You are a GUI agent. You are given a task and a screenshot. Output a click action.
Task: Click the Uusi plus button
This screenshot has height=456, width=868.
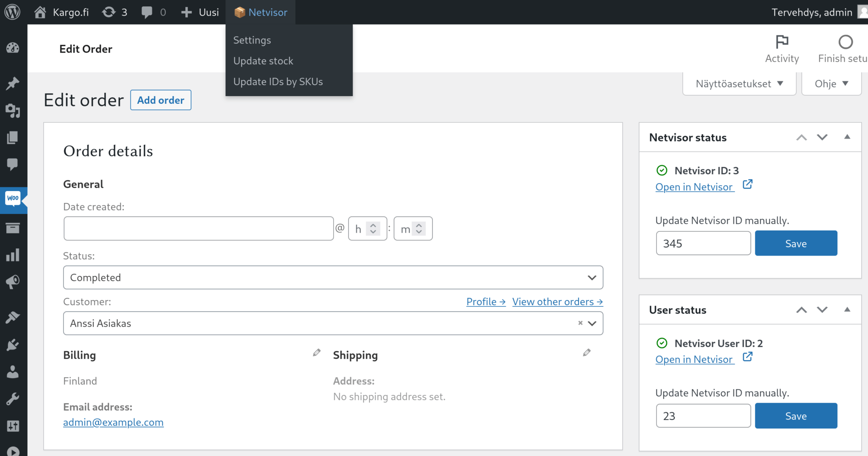[x=200, y=12]
